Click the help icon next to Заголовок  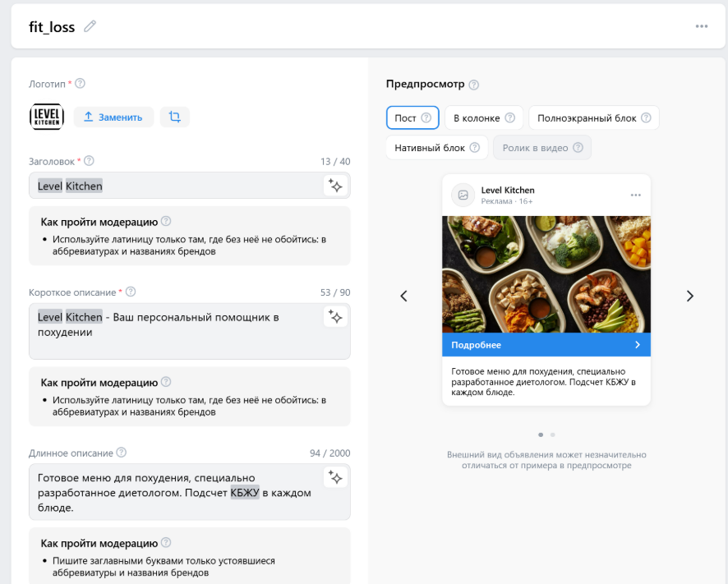(89, 161)
